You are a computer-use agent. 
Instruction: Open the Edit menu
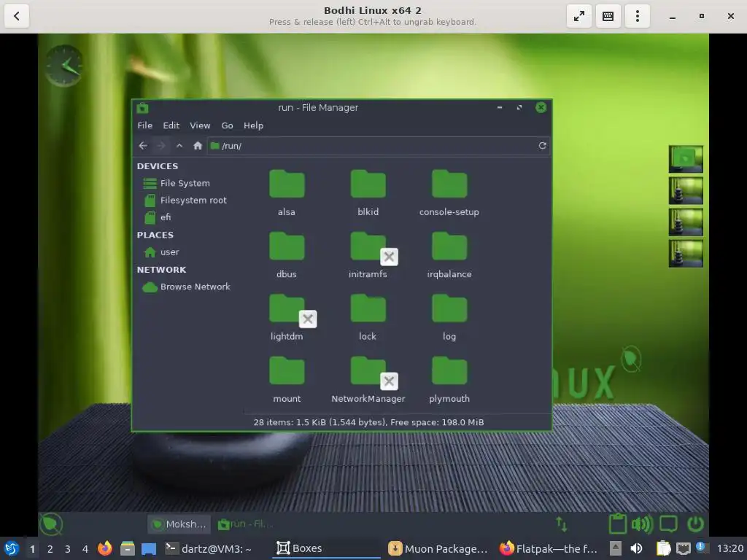171,125
